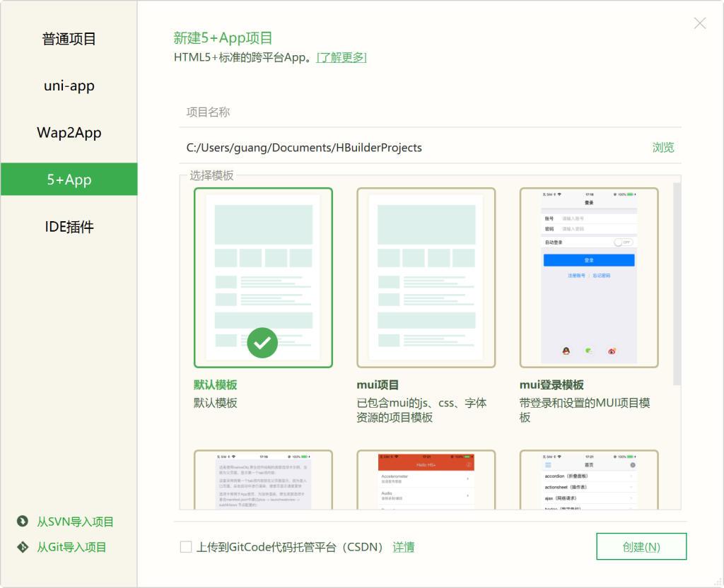This screenshot has width=724, height=588.
Task: Select the nativeObj tab template preview
Action: [263, 480]
